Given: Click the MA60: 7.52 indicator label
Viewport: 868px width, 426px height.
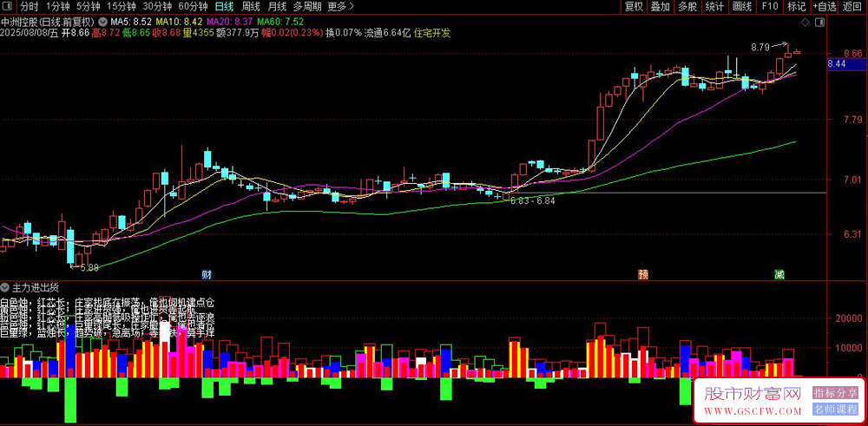Looking at the screenshot, I should pos(280,23).
